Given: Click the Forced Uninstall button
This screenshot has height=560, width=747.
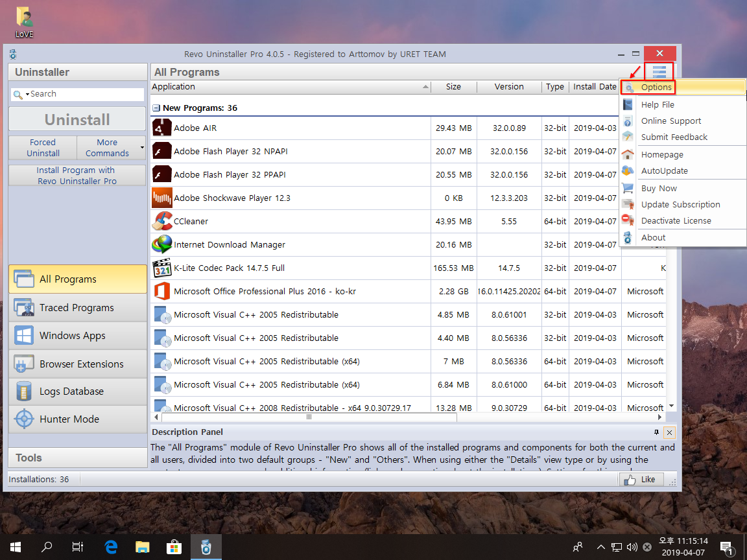Looking at the screenshot, I should click(43, 148).
